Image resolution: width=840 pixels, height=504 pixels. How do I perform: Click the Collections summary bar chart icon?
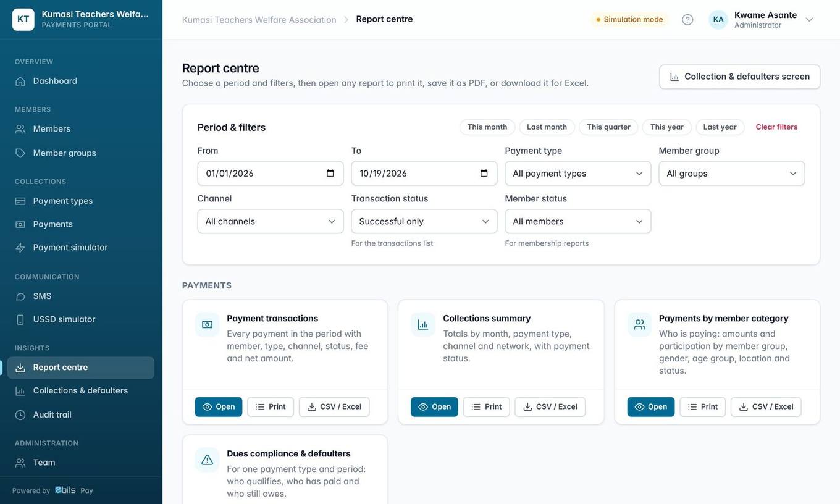[423, 324]
